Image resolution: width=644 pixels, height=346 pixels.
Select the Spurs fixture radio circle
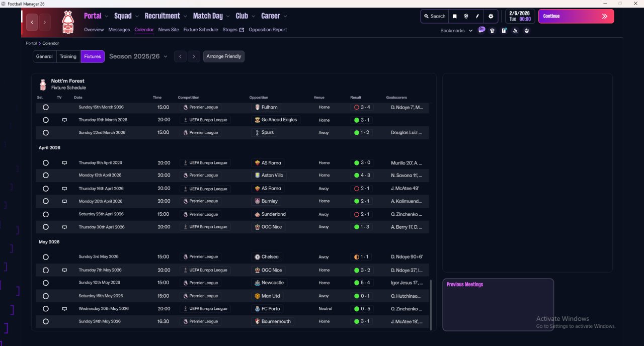tap(46, 133)
